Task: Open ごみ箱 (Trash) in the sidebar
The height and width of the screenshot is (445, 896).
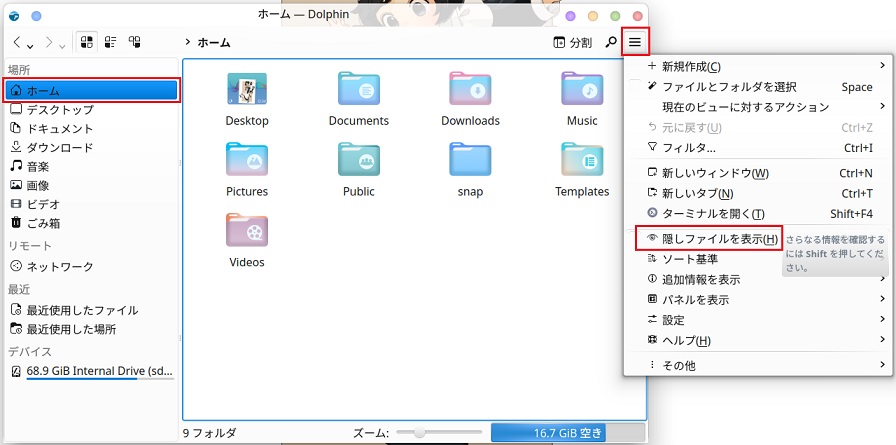Action: pyautogui.click(x=43, y=223)
